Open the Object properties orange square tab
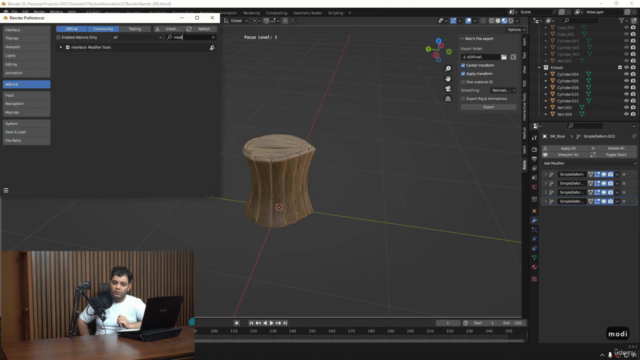Screen dimensions: 640x360 [534, 211]
